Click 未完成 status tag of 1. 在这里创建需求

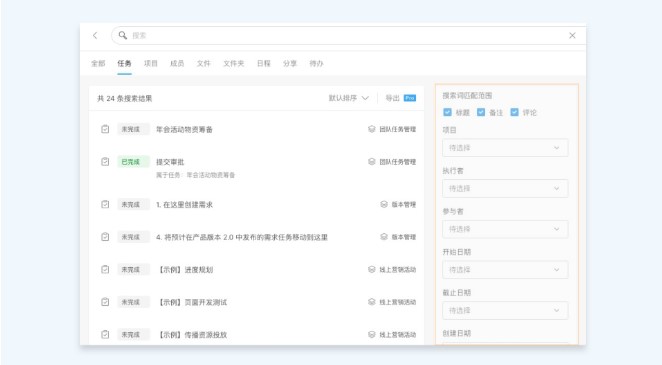click(133, 204)
